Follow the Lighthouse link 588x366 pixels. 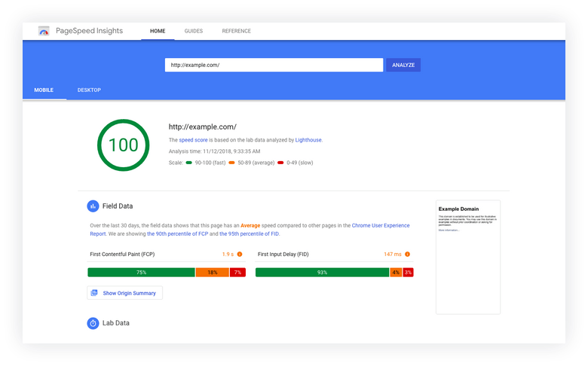[x=308, y=140]
